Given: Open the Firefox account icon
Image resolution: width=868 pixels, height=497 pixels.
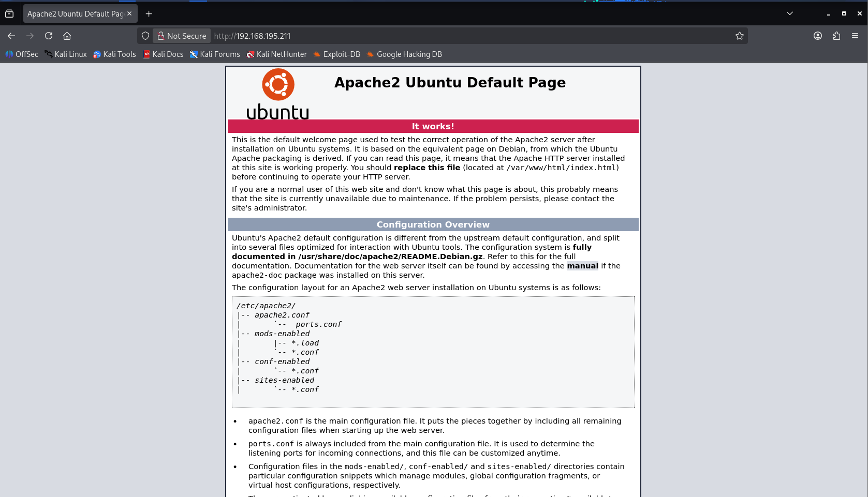Looking at the screenshot, I should pyautogui.click(x=818, y=36).
